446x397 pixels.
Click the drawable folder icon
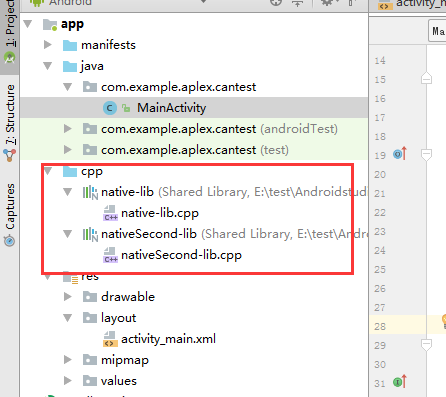90,297
